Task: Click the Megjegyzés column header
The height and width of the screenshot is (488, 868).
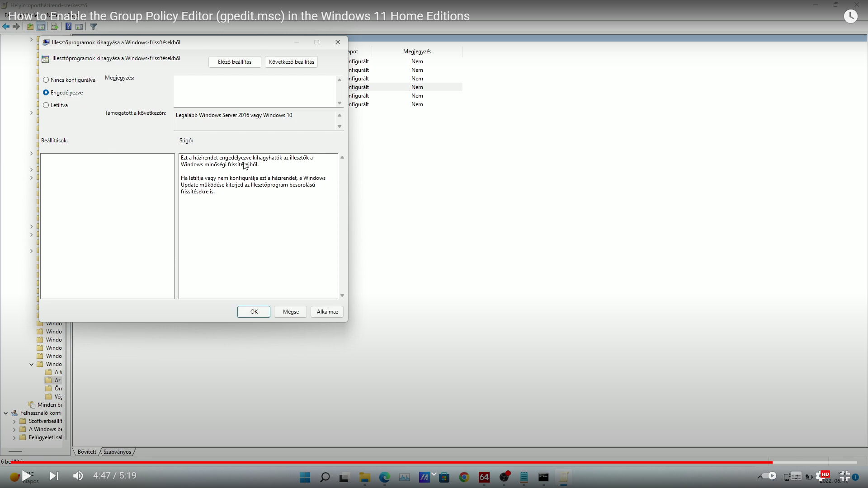Action: [x=417, y=52]
